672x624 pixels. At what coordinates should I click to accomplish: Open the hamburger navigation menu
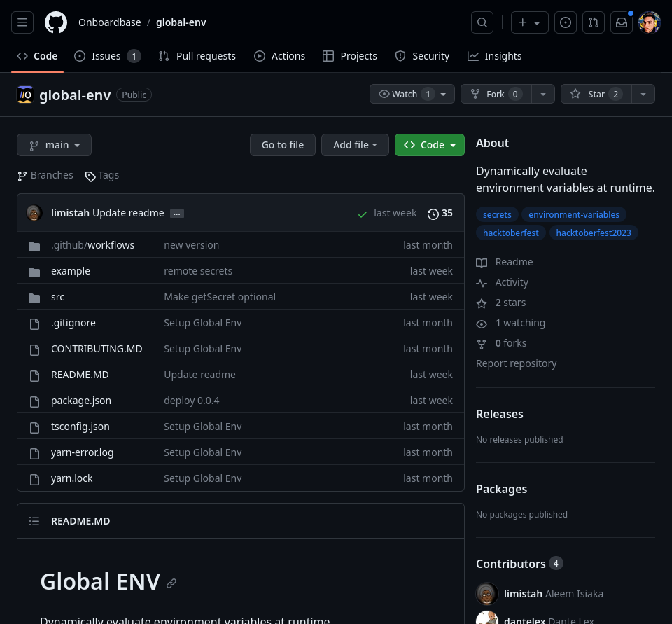[x=22, y=22]
